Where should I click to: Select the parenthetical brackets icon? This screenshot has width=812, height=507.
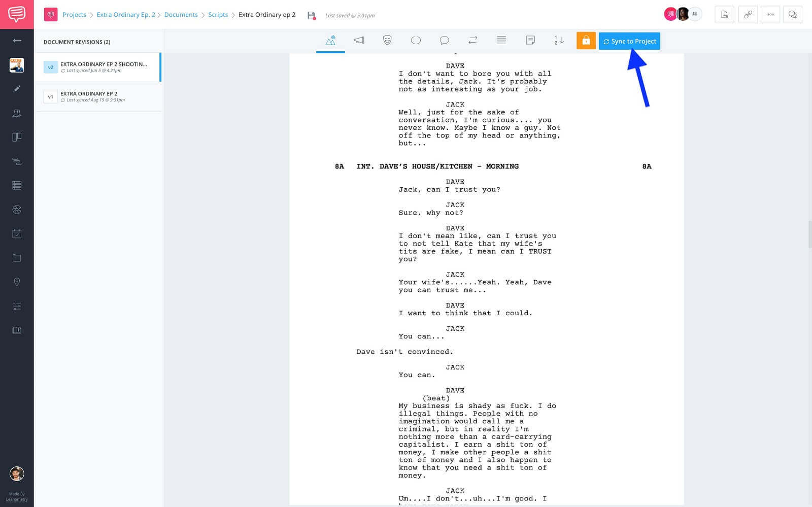[x=416, y=41]
